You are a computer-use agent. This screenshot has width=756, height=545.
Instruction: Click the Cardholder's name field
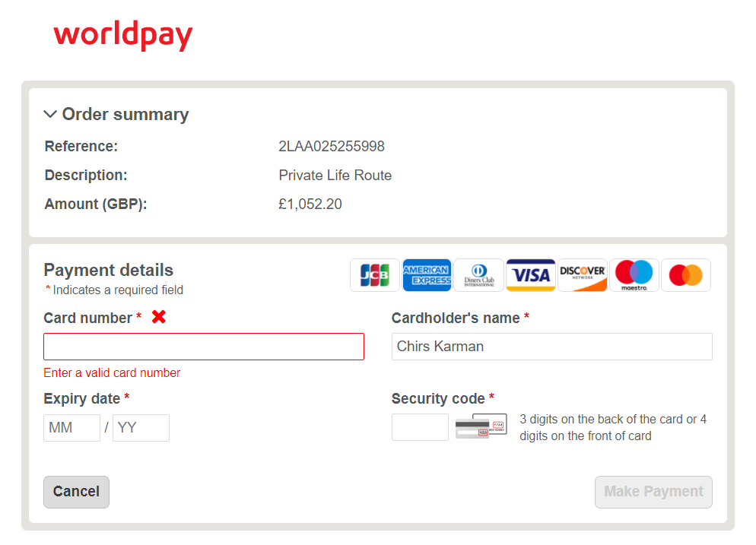click(552, 347)
